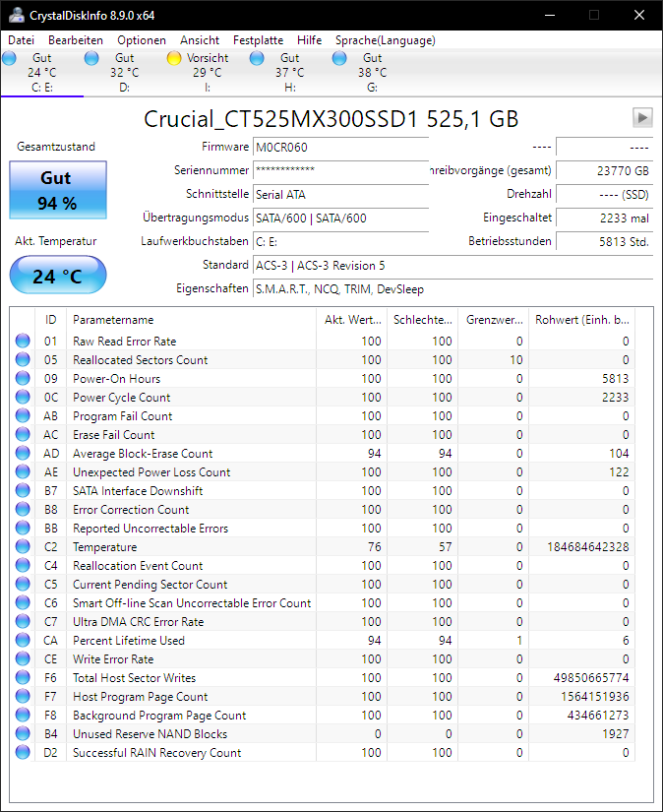Image resolution: width=663 pixels, height=812 pixels.
Task: Open the Hilfe menu
Action: tap(310, 40)
